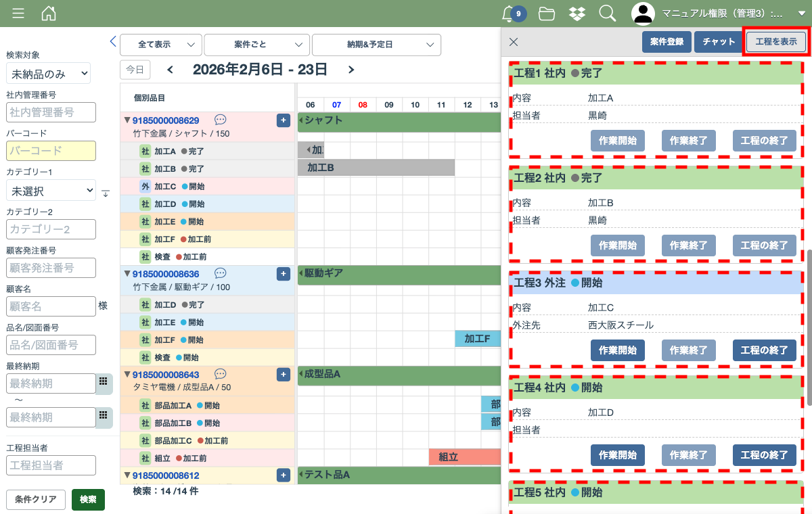Open chat bubble for 9185000008629
812x514 pixels.
pos(220,120)
